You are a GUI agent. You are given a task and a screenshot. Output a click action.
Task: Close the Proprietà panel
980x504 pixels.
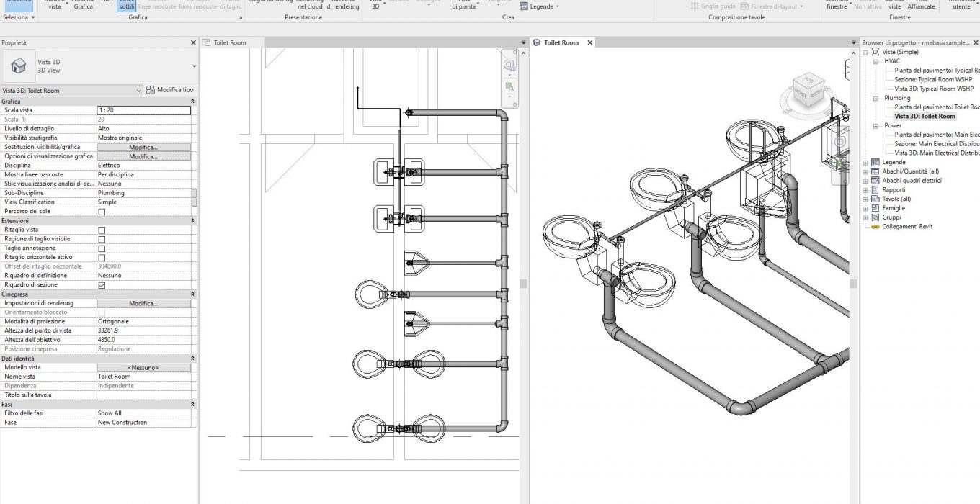pos(192,42)
